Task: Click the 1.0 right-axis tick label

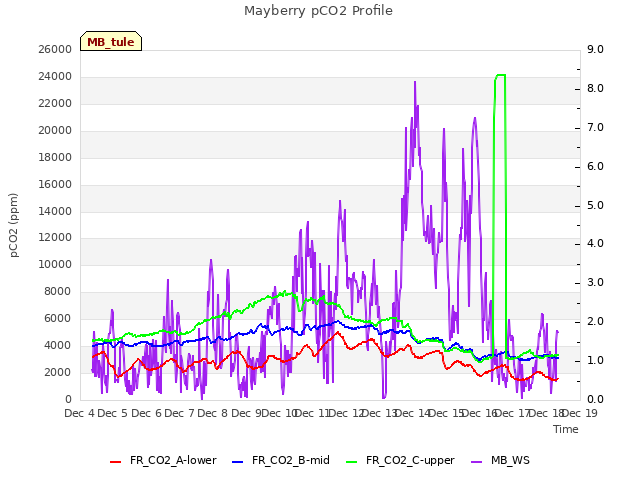Action: coord(595,360)
